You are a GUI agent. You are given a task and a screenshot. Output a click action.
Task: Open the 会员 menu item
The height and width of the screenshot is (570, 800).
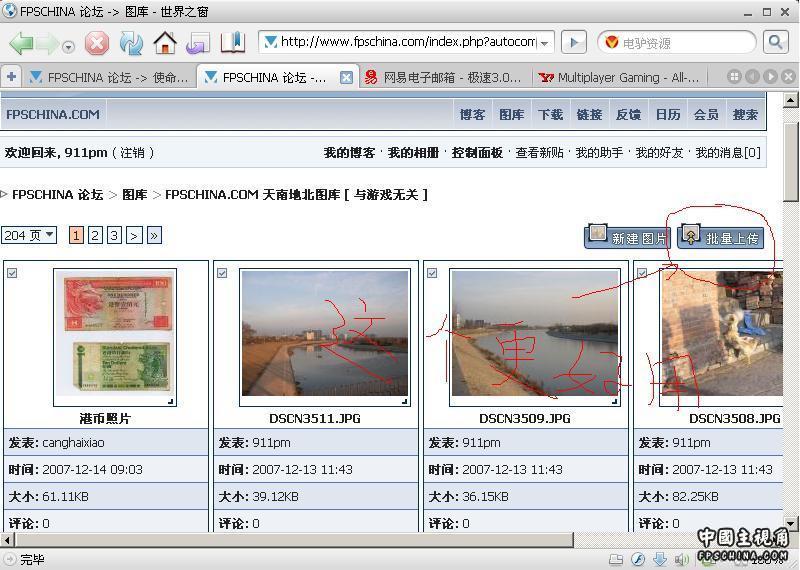[706, 115]
